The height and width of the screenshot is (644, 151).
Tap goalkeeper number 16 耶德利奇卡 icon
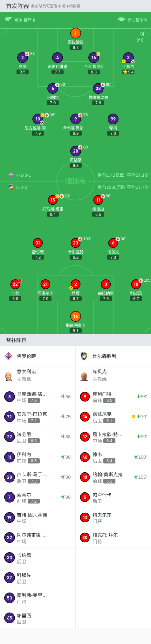coord(75,316)
